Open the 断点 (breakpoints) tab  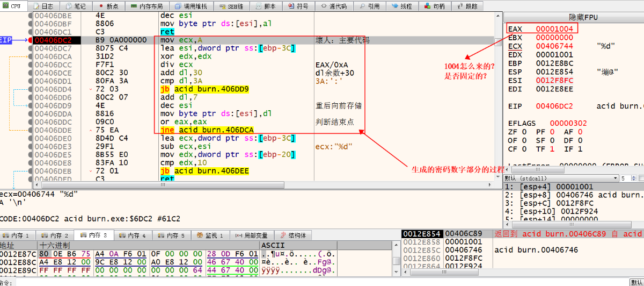coord(109,6)
